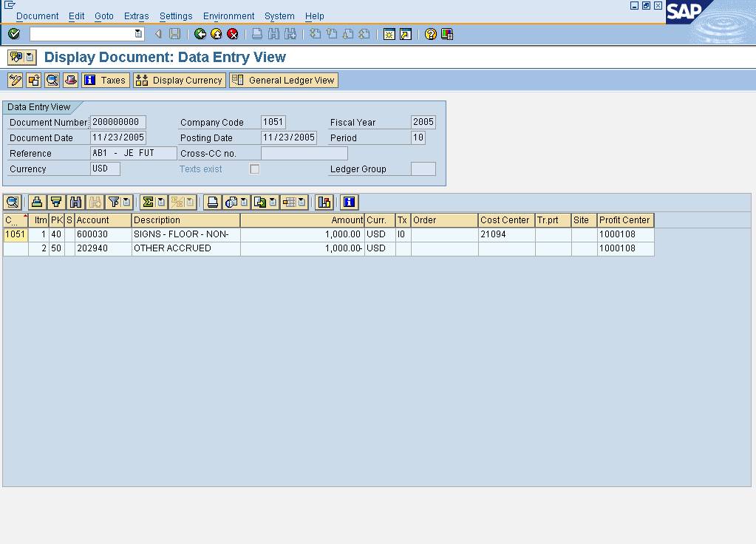Viewport: 756px width, 544px height.
Task: Expand the Export dropdown arrow
Action: pyautogui.click(x=273, y=202)
